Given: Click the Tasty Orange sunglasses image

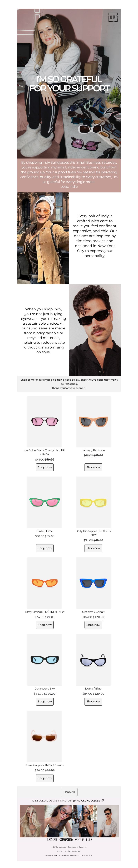Looking at the screenshot, I should point(45,583).
